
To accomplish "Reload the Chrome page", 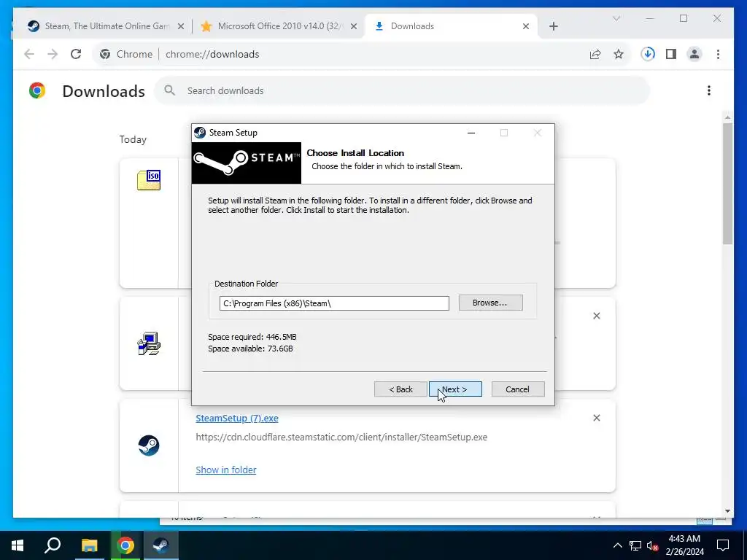I will point(76,54).
